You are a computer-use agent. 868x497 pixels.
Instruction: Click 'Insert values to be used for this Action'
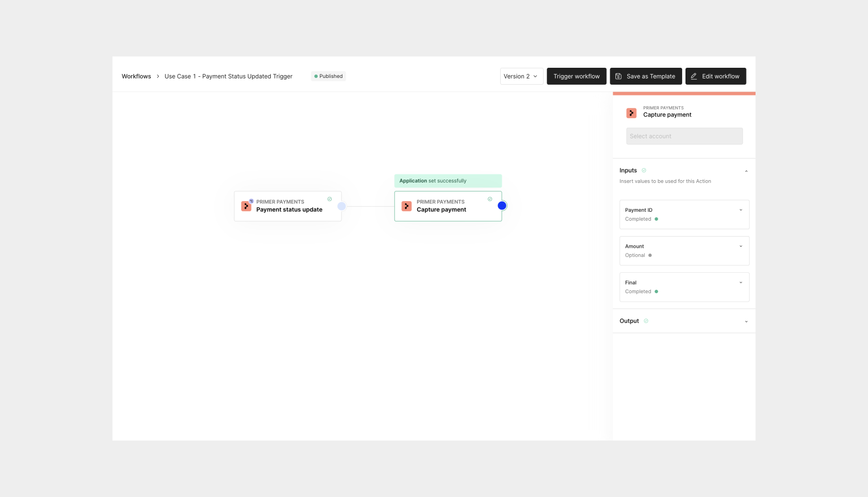pos(665,181)
